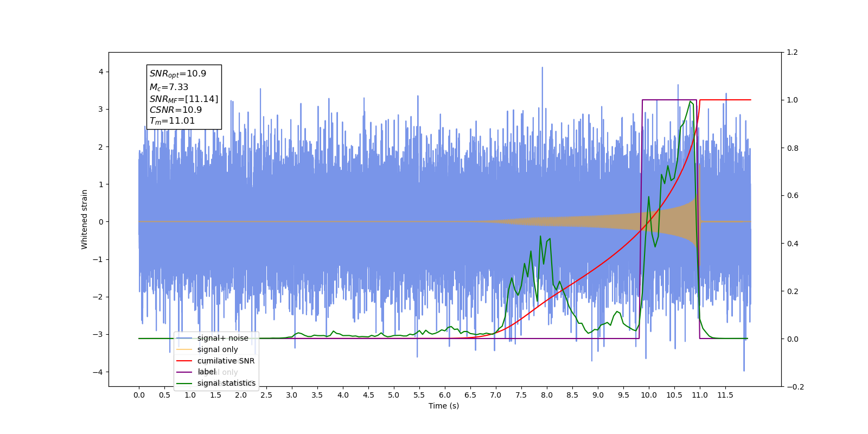The height and width of the screenshot is (434, 868).
Task: Click the Mc=7.33 annotation text
Action: tap(169, 87)
